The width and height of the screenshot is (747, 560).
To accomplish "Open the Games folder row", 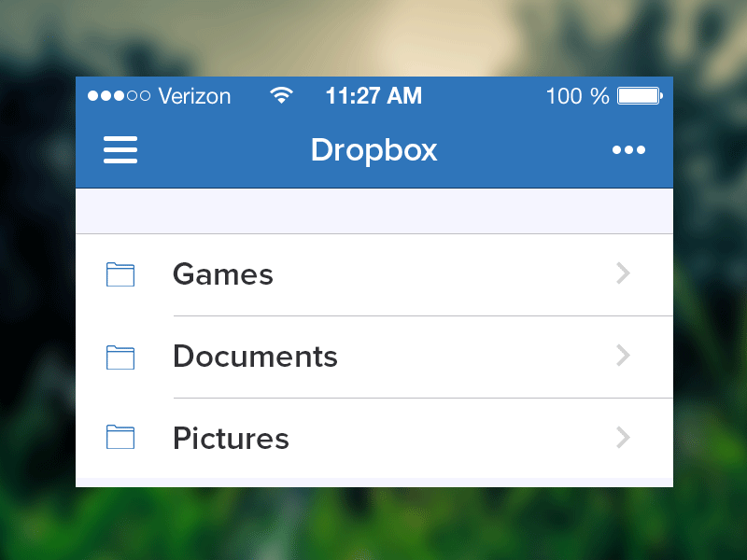I will (373, 273).
